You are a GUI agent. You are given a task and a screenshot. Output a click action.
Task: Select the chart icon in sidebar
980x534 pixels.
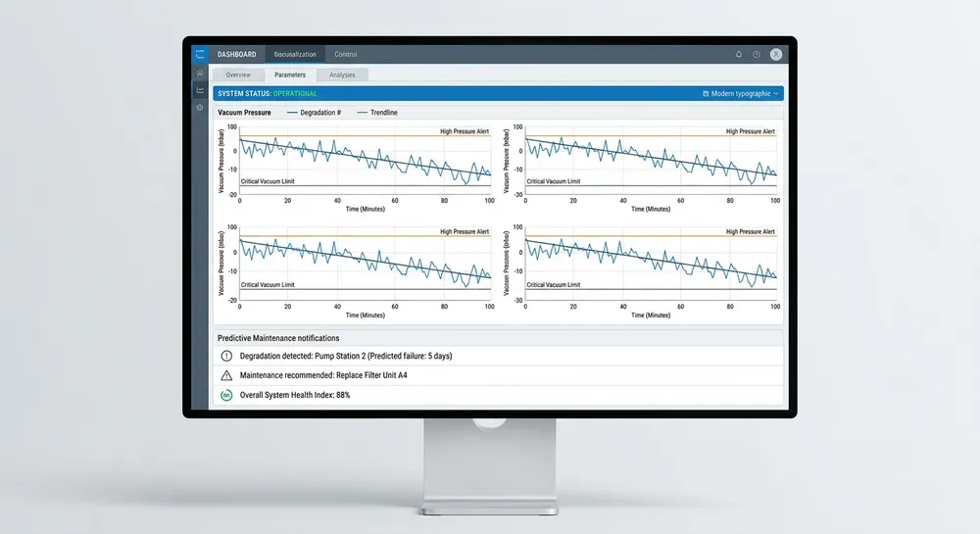coord(199,90)
